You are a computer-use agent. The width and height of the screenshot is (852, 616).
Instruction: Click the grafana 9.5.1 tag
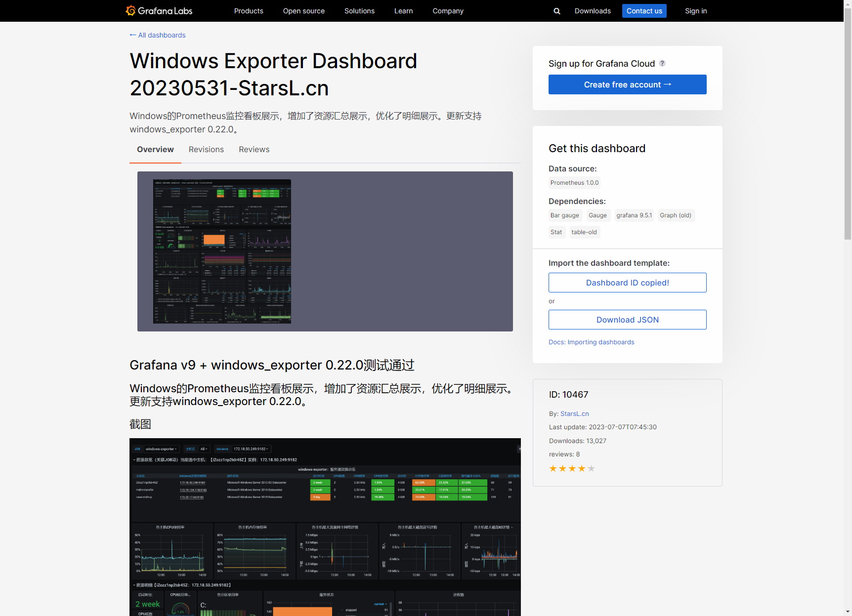(635, 215)
